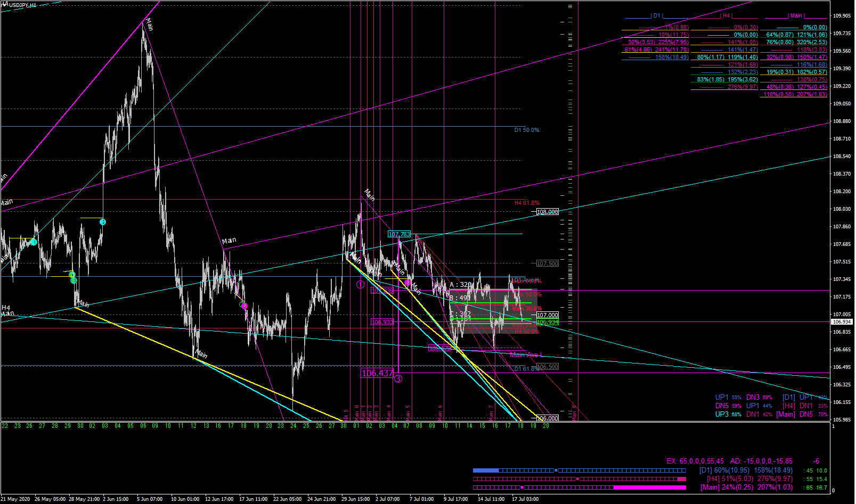856x504 pixels.
Task: Click the 5 Jun 07:00 time axis label
Action: 150,499
